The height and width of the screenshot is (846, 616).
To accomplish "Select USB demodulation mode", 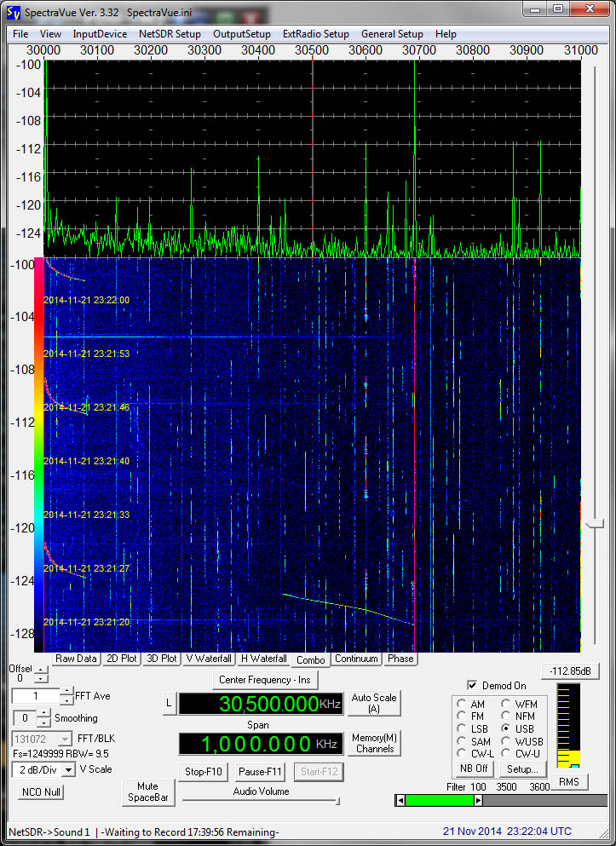I will coord(505,728).
